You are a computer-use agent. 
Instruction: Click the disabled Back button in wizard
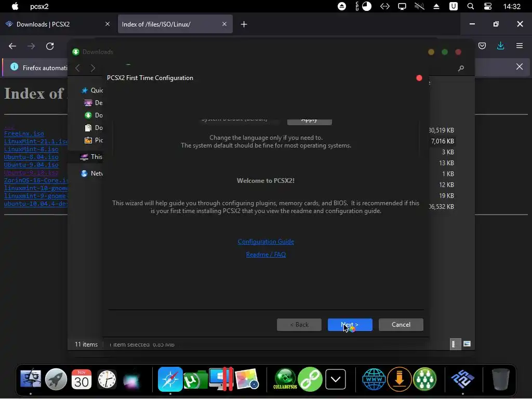click(299, 325)
